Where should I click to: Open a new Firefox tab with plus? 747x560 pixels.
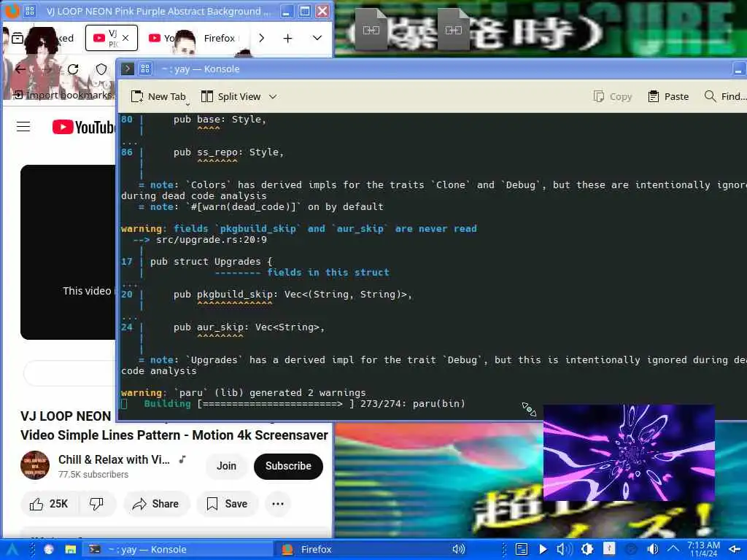point(287,38)
